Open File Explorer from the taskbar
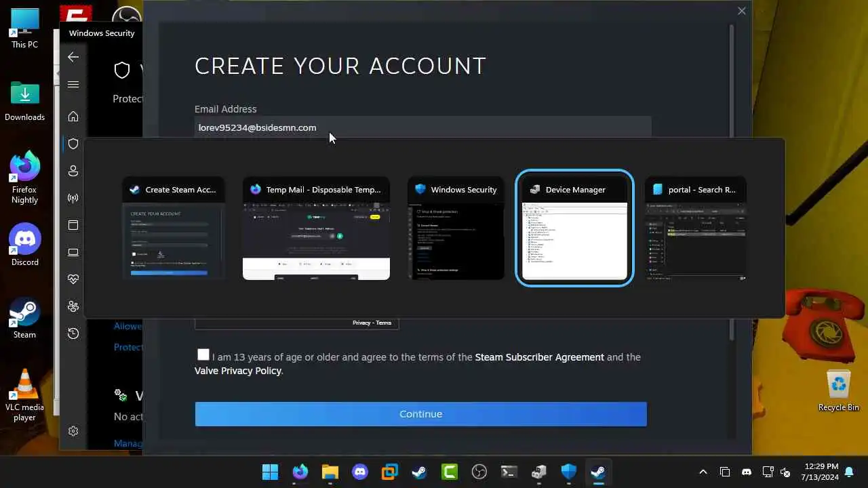The width and height of the screenshot is (868, 488). click(x=330, y=472)
